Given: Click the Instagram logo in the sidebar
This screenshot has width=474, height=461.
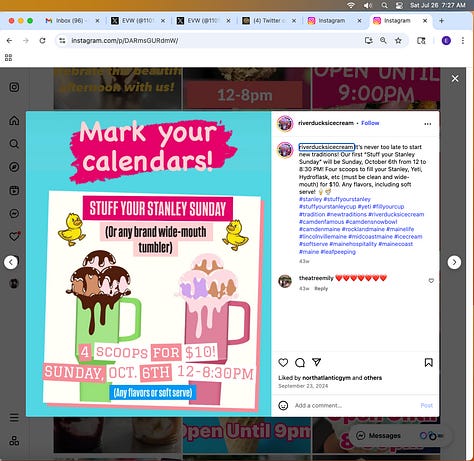Looking at the screenshot, I should pos(14,87).
